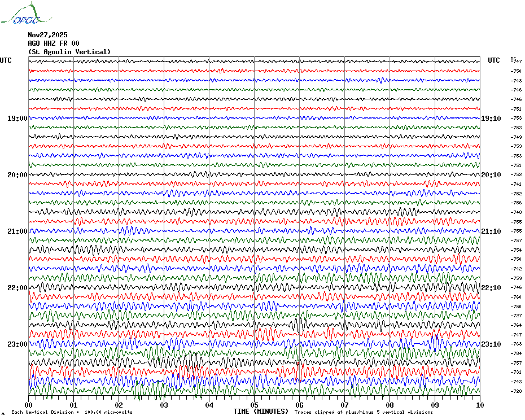This screenshot has width=525, height=420.
Task: Select the Nov27,2025 date label
Action: [47, 34]
